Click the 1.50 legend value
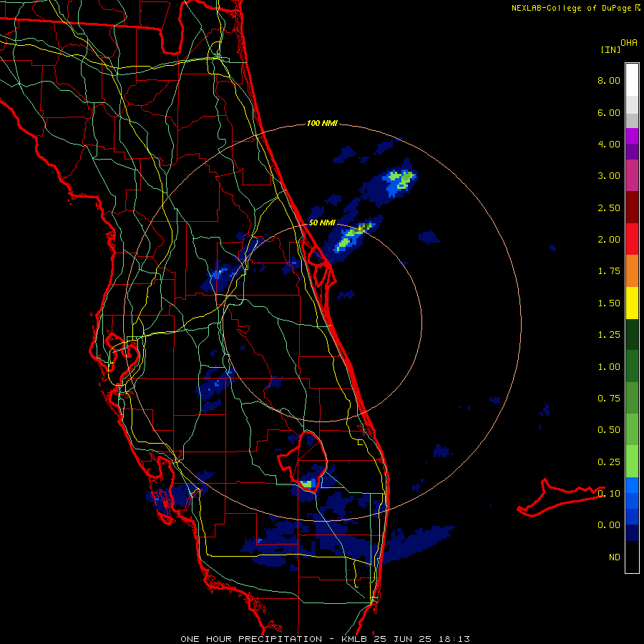This screenshot has height=644, width=644. [609, 303]
